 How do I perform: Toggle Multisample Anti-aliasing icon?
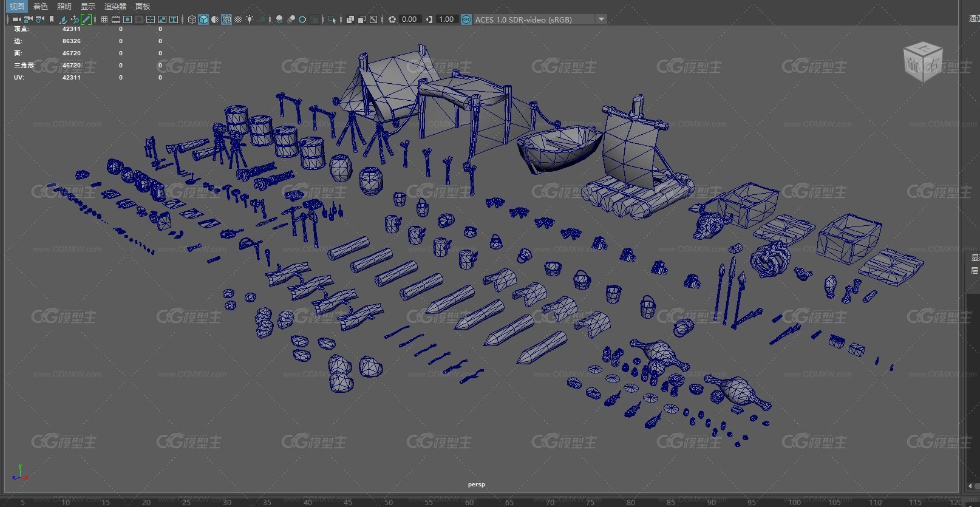coord(302,19)
